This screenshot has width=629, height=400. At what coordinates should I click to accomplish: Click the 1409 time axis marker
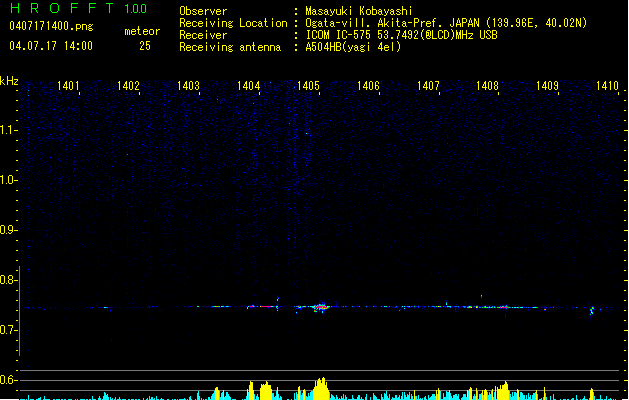(547, 86)
